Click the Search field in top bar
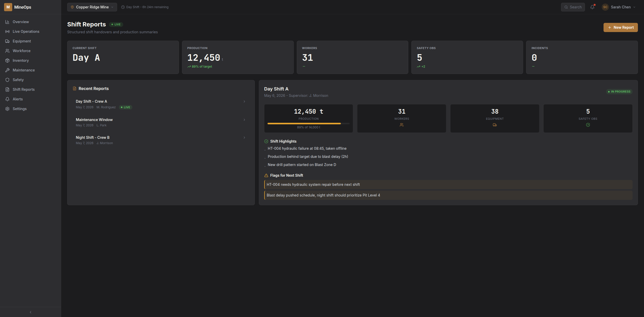The height and width of the screenshot is (317, 644). point(573,7)
